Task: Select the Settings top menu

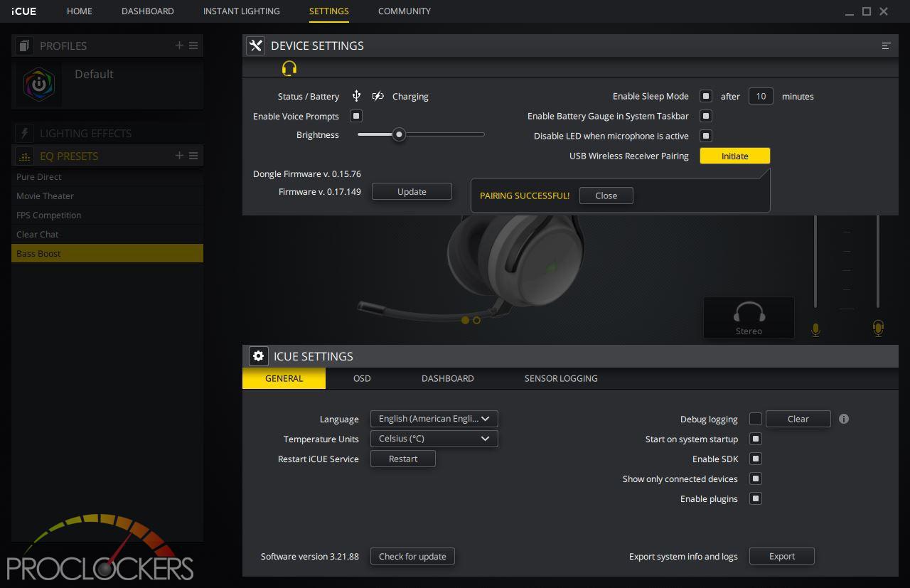Action: click(x=329, y=11)
